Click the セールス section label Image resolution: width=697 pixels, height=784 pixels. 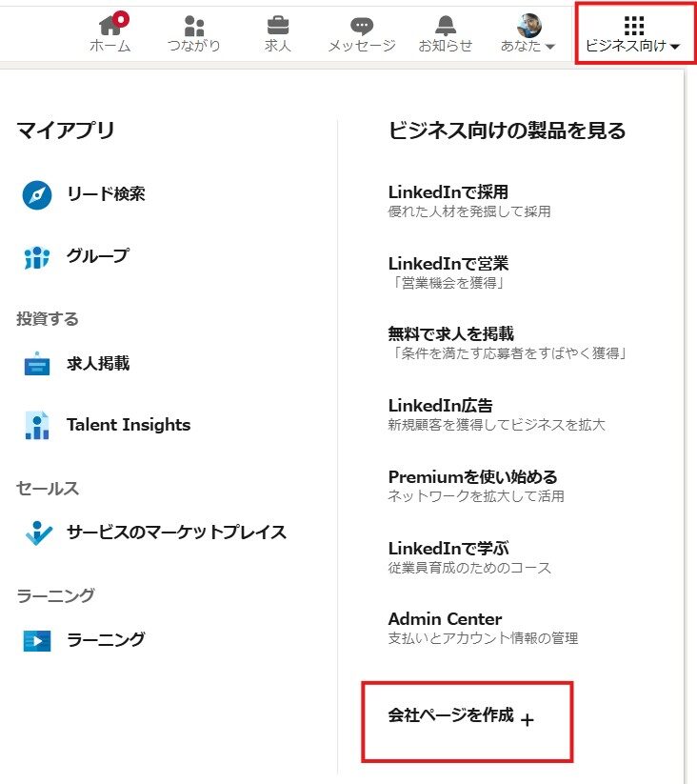(x=48, y=489)
